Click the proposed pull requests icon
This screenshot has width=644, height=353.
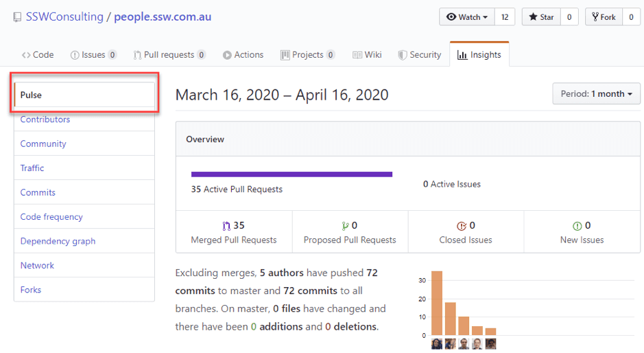pos(345,225)
